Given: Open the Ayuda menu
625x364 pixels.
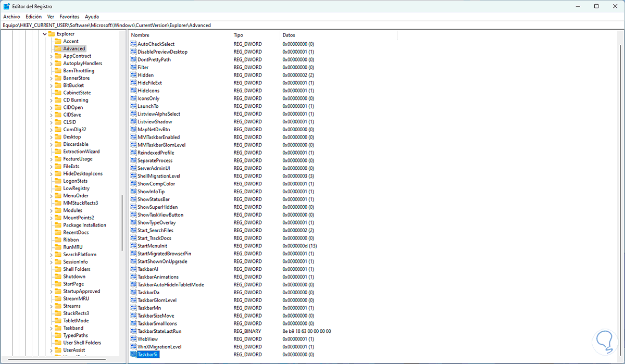Looking at the screenshot, I should pyautogui.click(x=92, y=17).
